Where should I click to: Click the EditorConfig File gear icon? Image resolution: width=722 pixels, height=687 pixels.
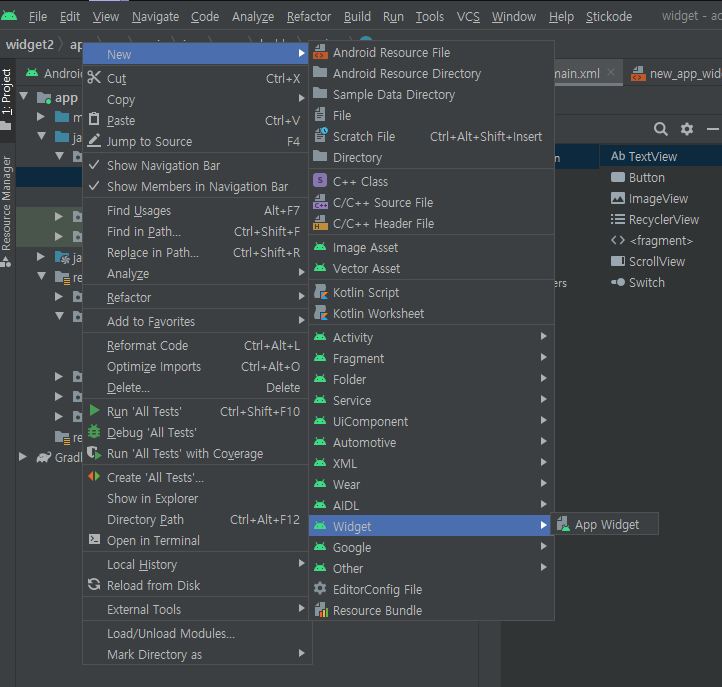pos(320,588)
